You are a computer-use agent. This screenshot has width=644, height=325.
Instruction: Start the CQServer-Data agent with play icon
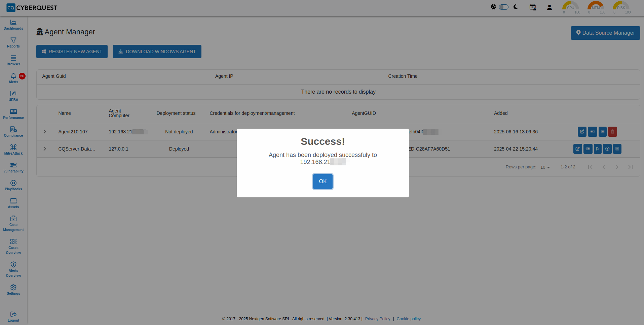tap(598, 149)
